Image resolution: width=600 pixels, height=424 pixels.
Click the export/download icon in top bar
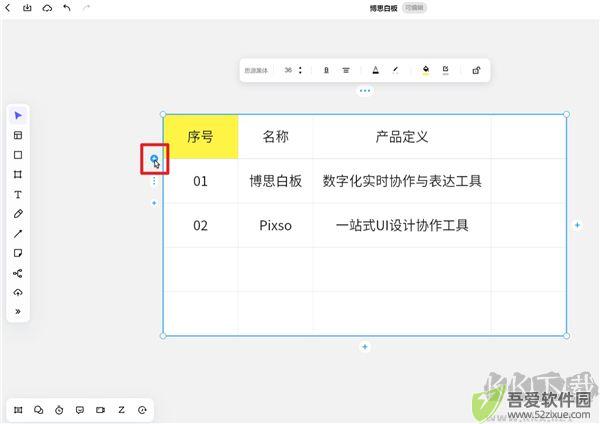27,8
